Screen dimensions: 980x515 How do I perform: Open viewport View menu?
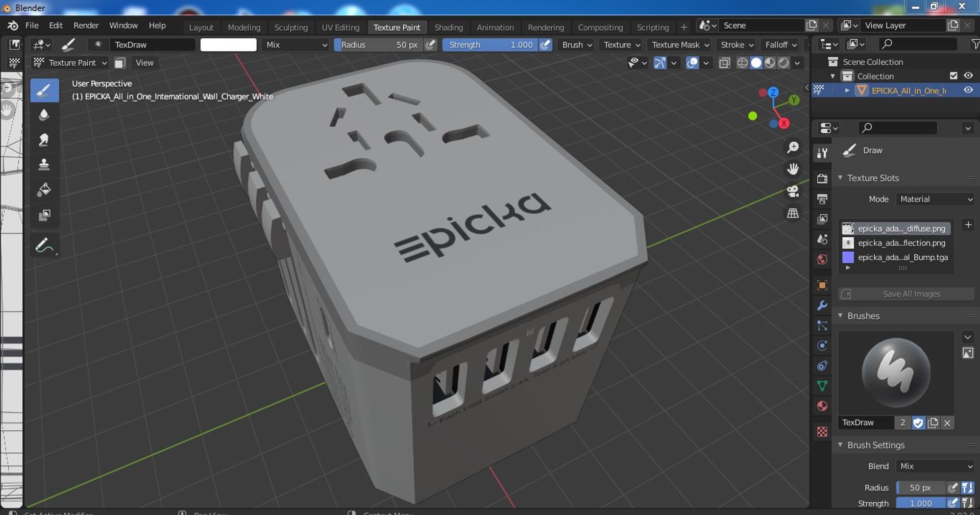point(144,63)
